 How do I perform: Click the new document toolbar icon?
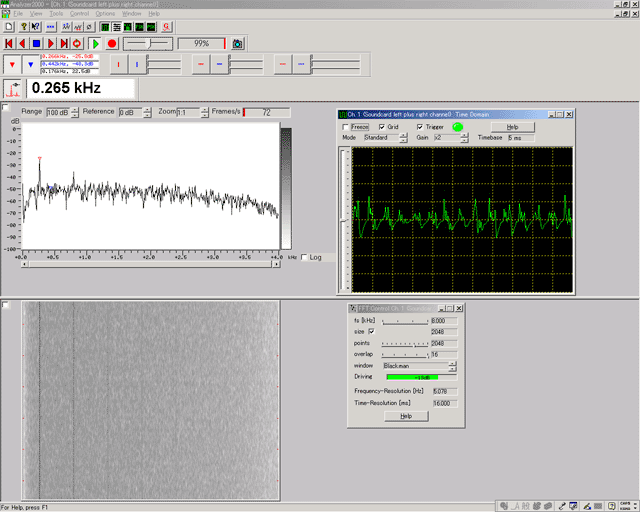point(9,26)
